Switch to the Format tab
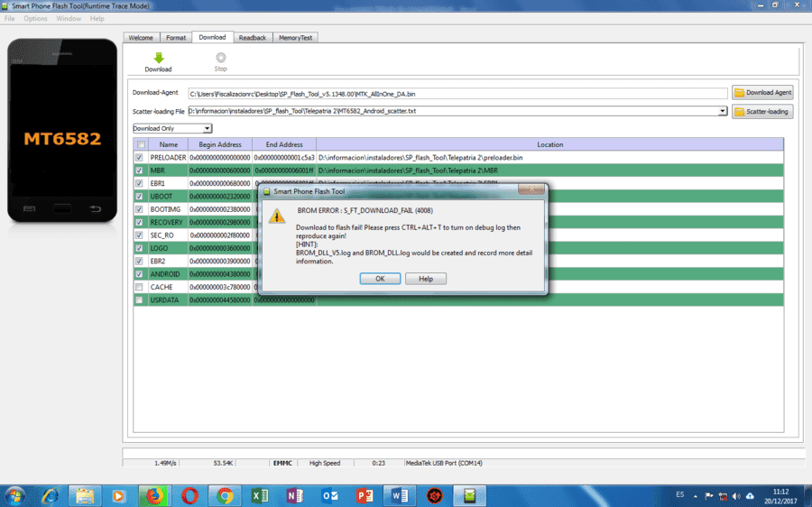 click(x=176, y=38)
